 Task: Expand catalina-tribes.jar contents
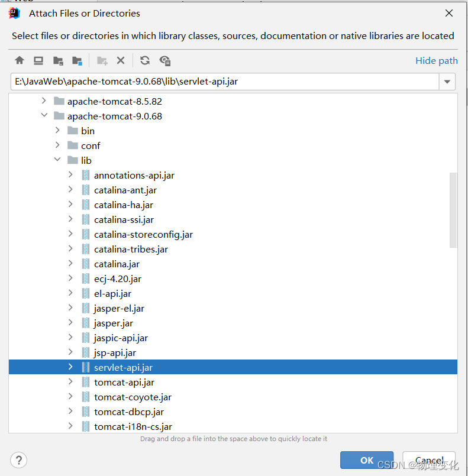(x=70, y=248)
